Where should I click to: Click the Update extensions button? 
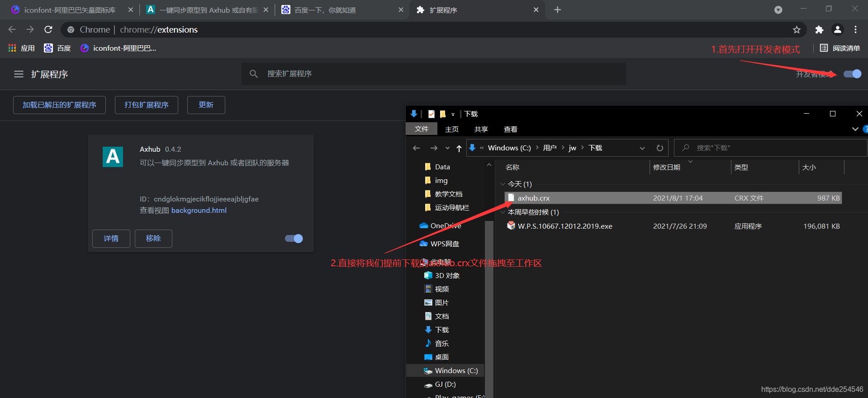pos(206,105)
